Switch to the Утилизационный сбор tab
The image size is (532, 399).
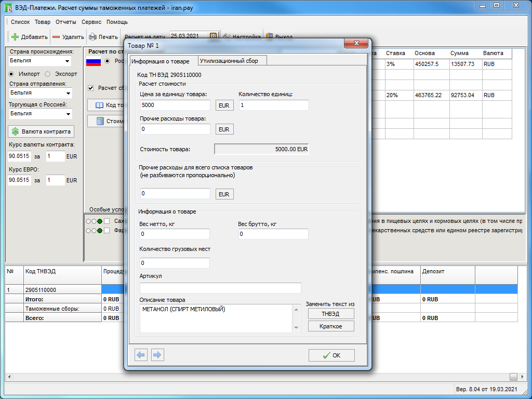point(232,61)
